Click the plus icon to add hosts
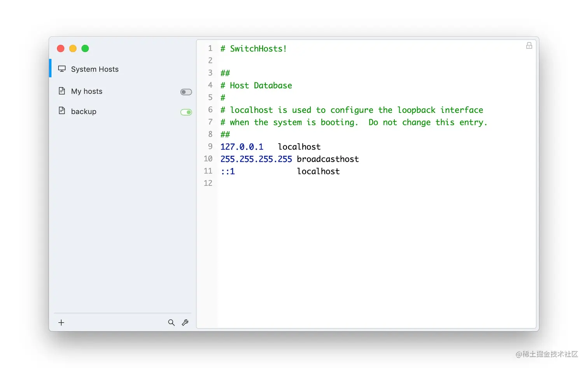The height and width of the screenshot is (368, 588). click(61, 322)
